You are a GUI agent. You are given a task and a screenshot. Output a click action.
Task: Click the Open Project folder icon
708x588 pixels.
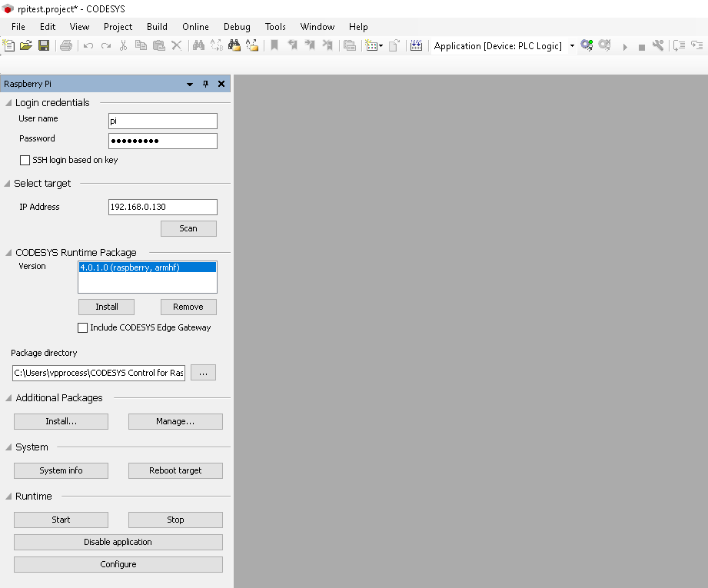[25, 45]
